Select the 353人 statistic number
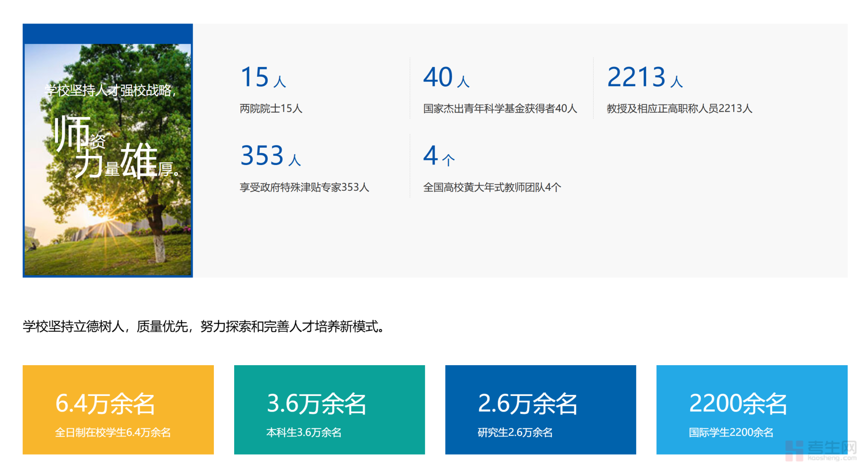The width and height of the screenshot is (868, 470). coord(270,156)
